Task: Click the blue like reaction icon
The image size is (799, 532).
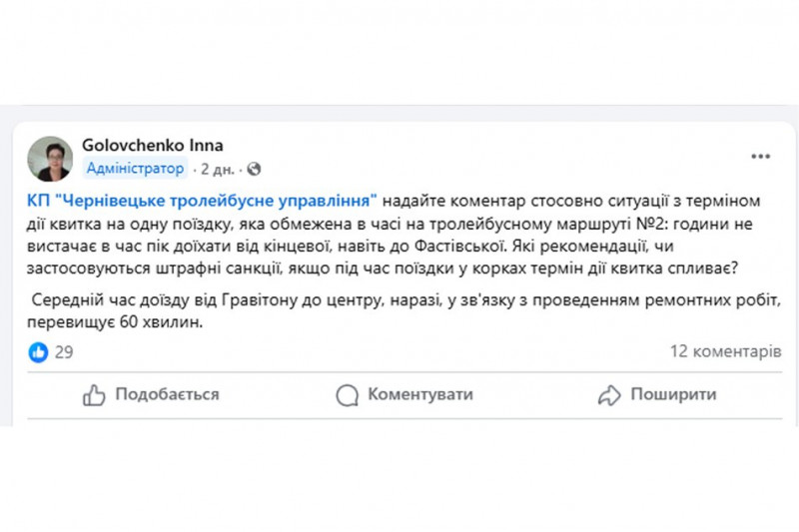Action: (38, 352)
